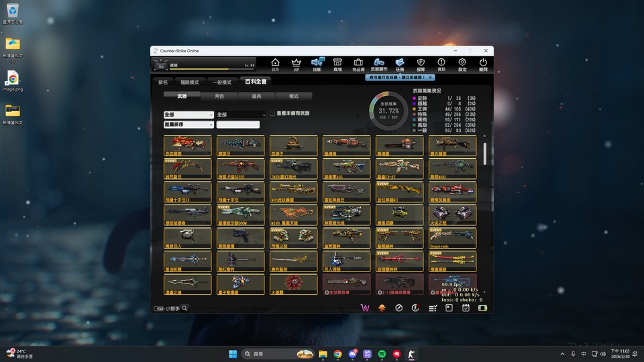Click the 離開 power exit icon
The width and height of the screenshot is (644, 362).
483,64
